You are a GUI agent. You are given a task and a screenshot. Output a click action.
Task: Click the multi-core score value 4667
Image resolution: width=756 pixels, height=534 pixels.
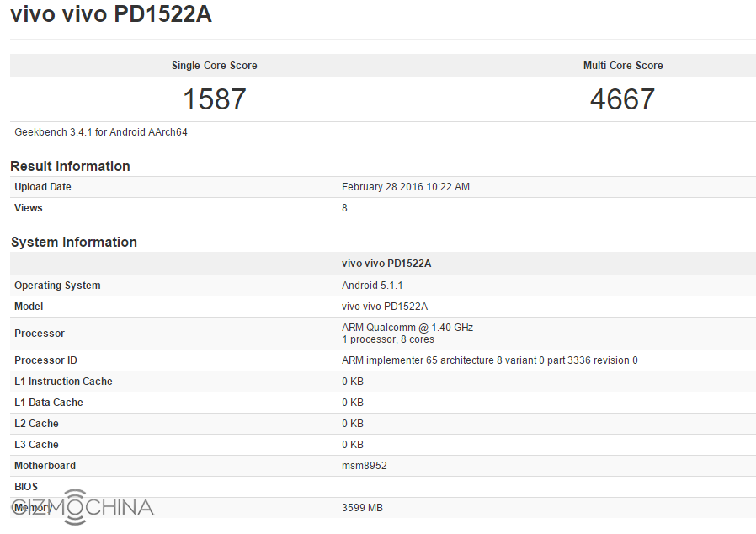tap(622, 99)
